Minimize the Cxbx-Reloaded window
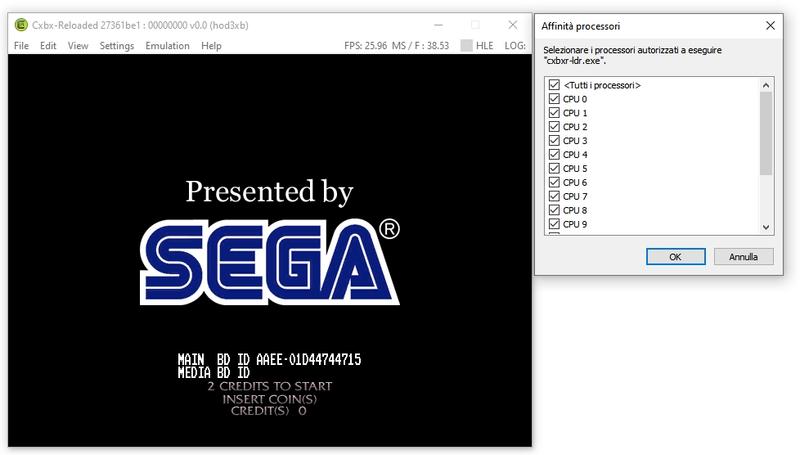This screenshot has height=455, width=800. 438,24
